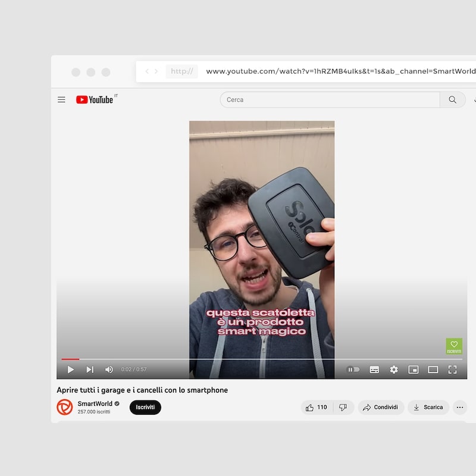The height and width of the screenshot is (476, 476).
Task: Click the video progress bar
Action: coord(262,359)
